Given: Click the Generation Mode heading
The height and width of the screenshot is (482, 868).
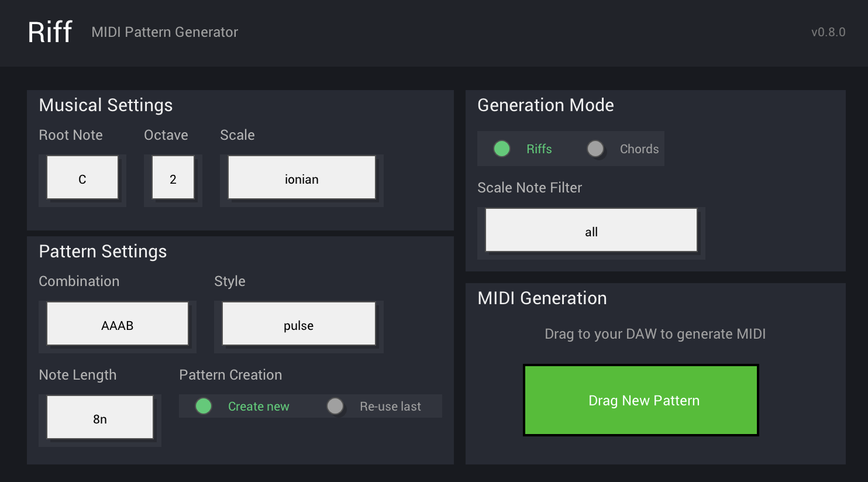Looking at the screenshot, I should point(546,105).
